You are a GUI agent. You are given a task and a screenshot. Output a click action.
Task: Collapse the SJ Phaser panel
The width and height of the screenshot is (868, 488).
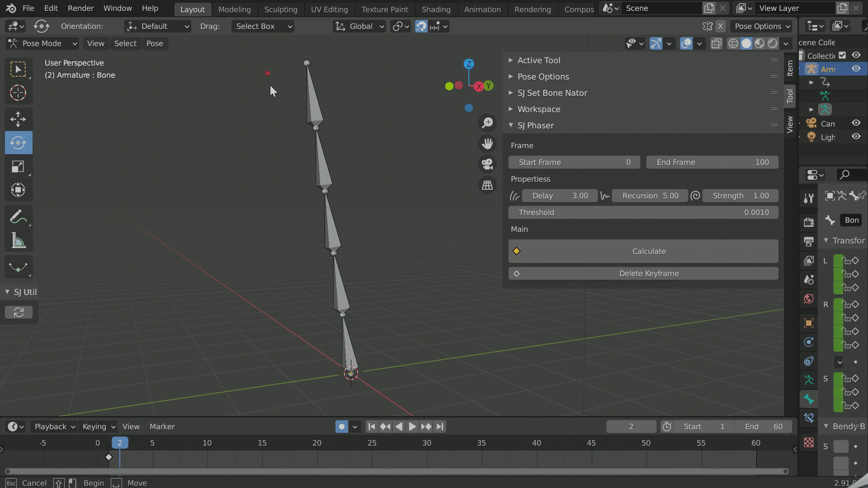(x=511, y=125)
